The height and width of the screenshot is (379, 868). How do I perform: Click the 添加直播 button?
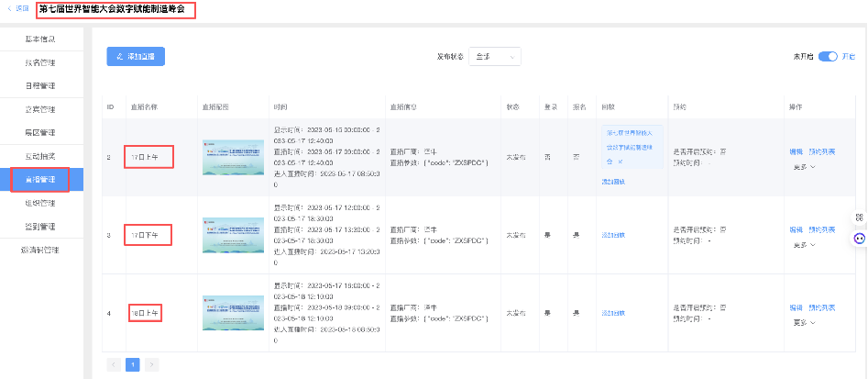tap(136, 57)
